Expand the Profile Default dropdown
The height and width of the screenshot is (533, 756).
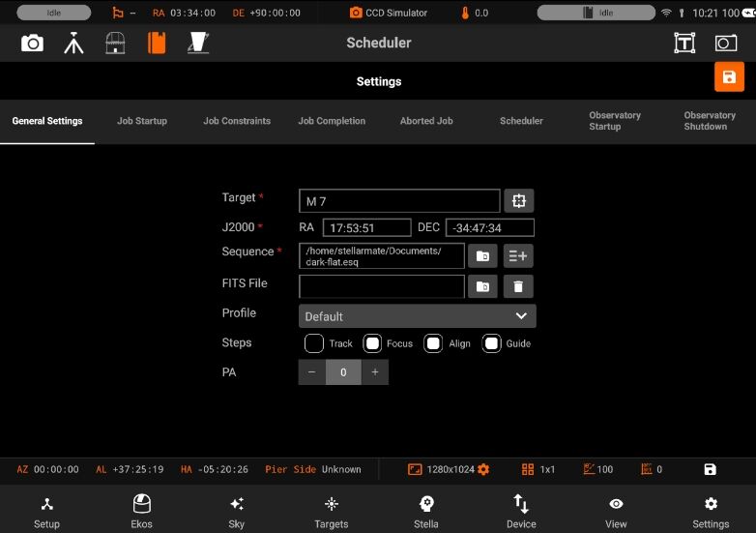[x=417, y=316]
